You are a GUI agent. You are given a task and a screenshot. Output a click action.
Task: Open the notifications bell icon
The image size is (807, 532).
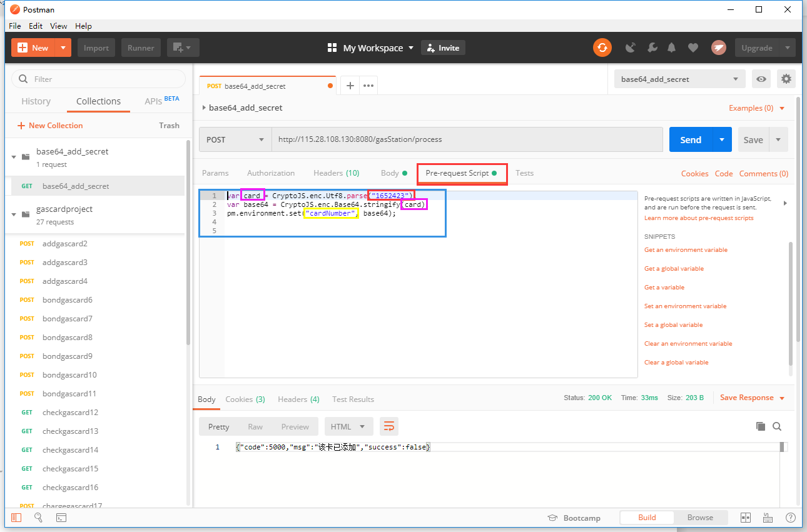[x=671, y=48]
